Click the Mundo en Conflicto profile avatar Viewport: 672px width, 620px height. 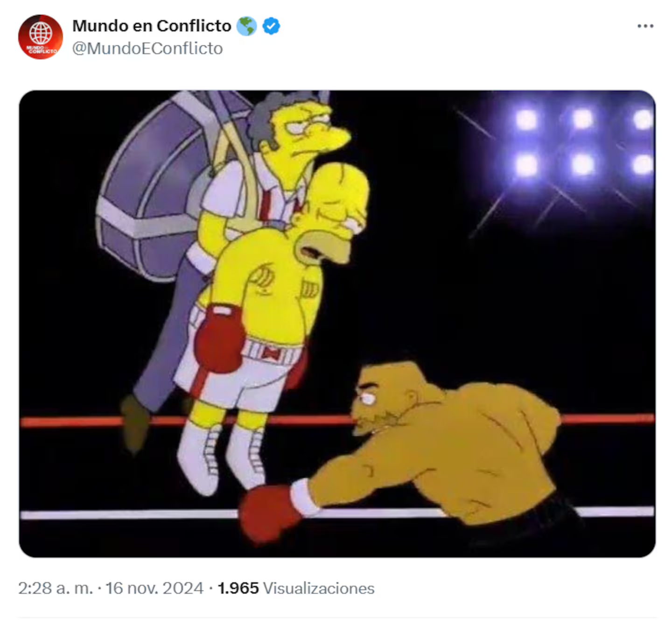point(41,37)
